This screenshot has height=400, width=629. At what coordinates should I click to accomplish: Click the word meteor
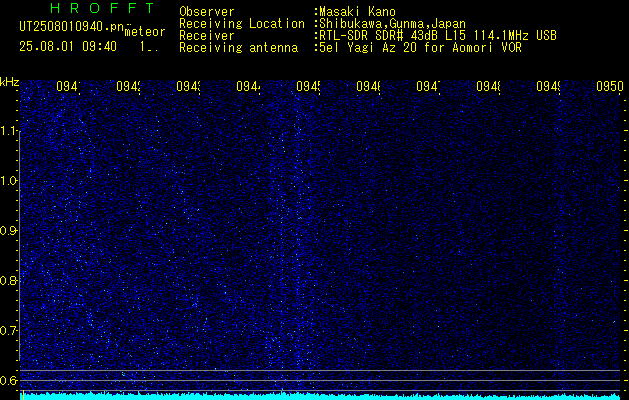tap(145, 32)
